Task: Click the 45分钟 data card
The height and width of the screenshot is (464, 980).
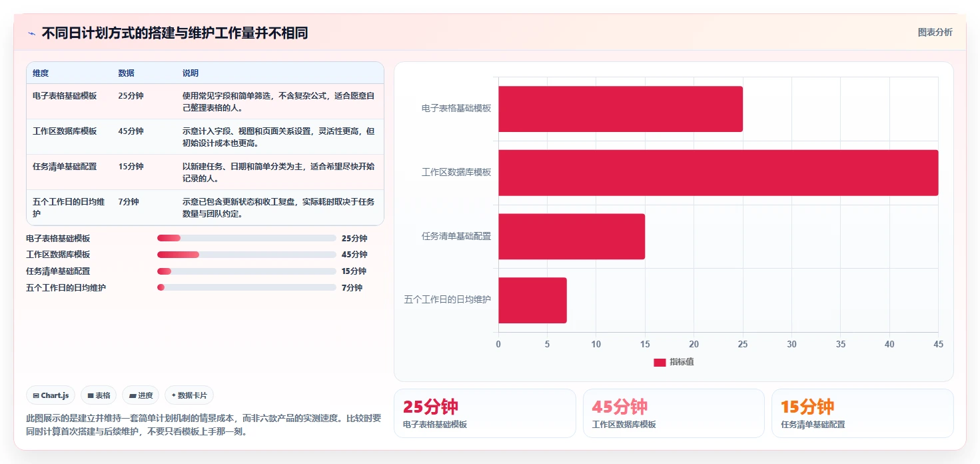Action: tap(674, 413)
